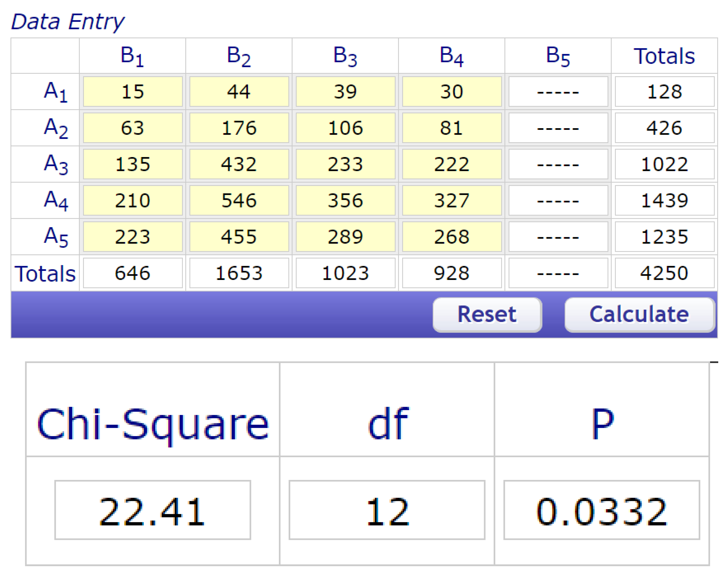
Task: Click the P value field 0.0332
Action: point(602,510)
